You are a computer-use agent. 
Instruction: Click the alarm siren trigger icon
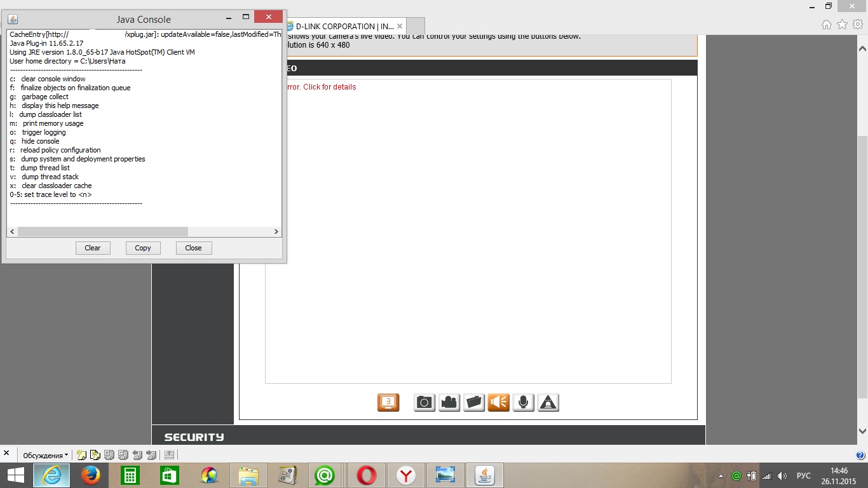click(548, 402)
